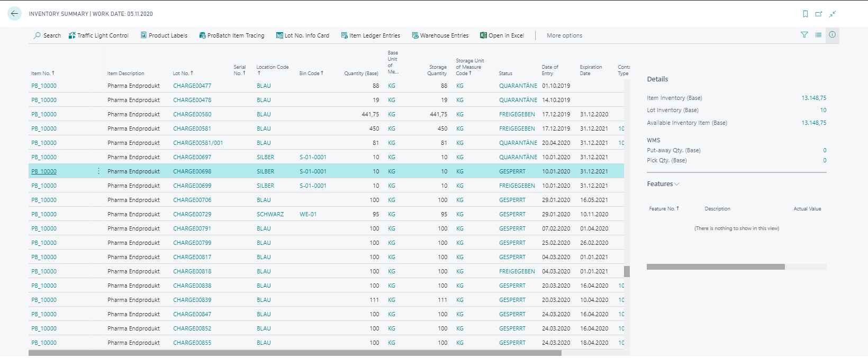868x358 pixels.
Task: Open Lot No. Info Card
Action: point(303,35)
